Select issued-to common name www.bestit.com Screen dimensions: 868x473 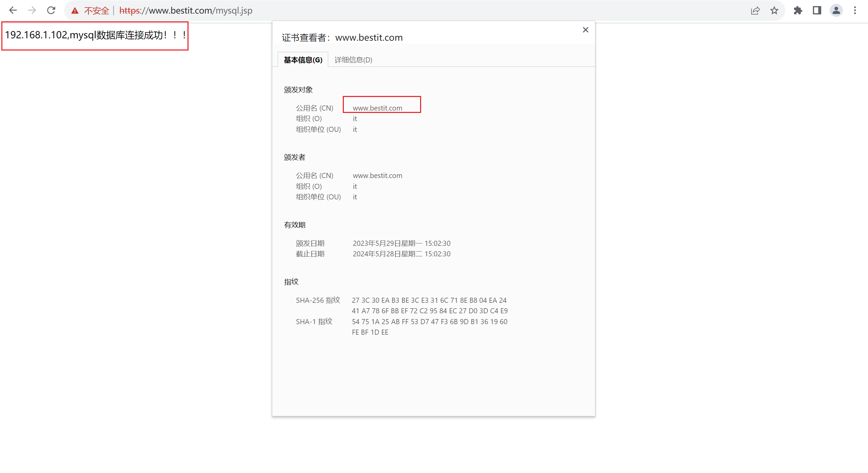point(377,108)
